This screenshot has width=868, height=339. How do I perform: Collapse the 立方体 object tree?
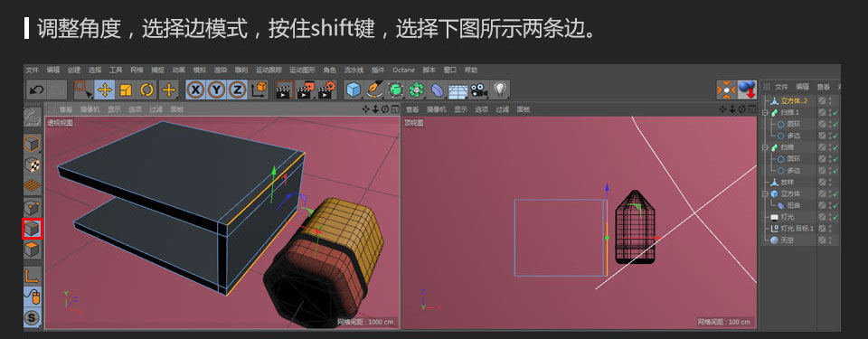(766, 193)
